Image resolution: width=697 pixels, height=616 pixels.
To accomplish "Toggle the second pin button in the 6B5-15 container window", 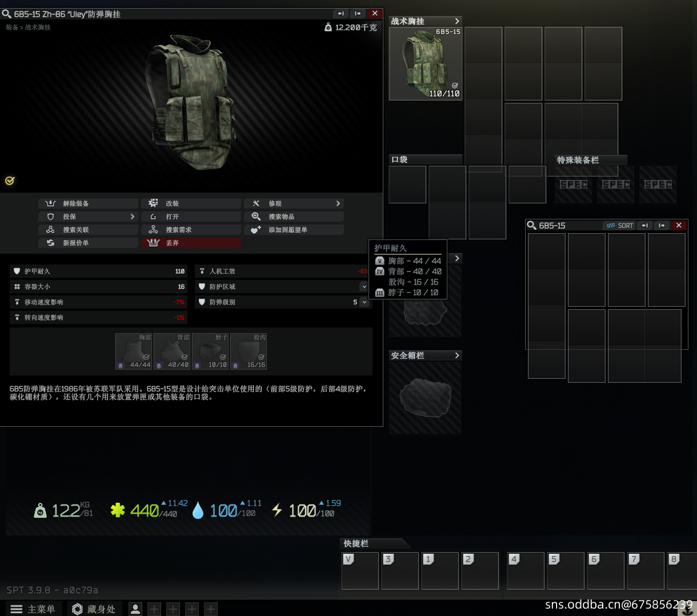I will point(662,225).
